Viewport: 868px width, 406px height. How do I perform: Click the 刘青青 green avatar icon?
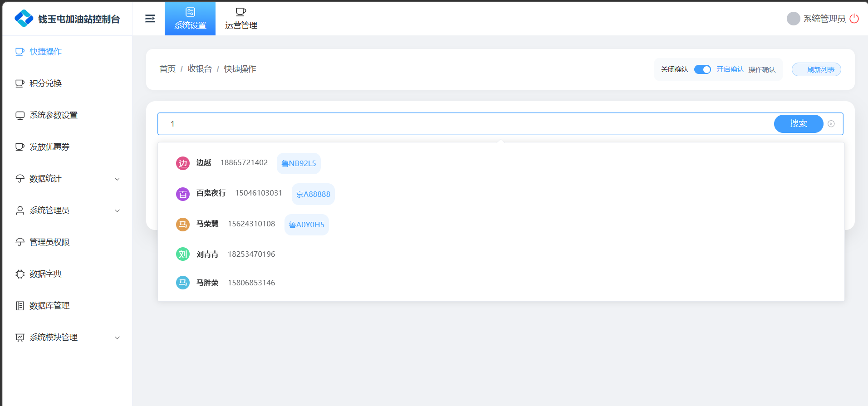pos(182,254)
